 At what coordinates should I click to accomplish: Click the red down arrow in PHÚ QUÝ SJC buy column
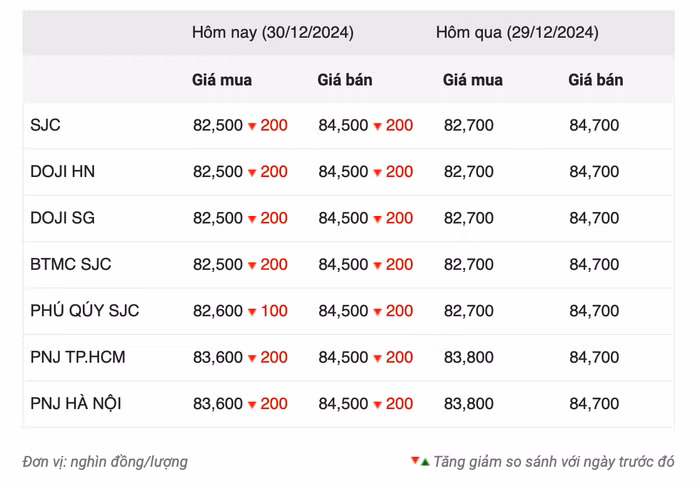[x=252, y=312]
